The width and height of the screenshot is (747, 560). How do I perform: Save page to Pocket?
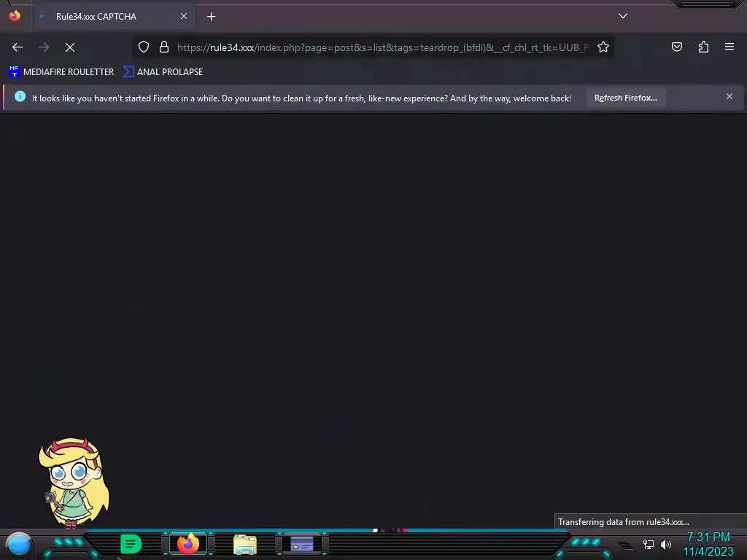point(677,47)
